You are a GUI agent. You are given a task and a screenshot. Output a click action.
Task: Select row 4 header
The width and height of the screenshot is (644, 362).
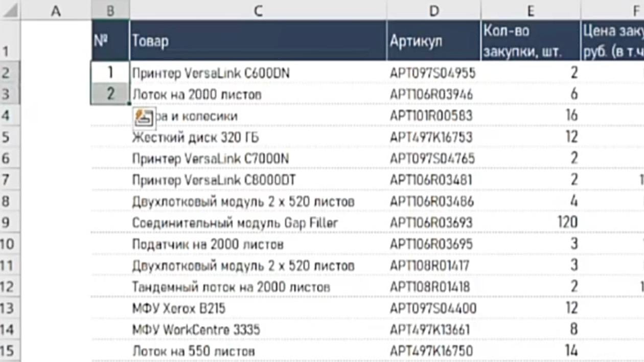10,116
